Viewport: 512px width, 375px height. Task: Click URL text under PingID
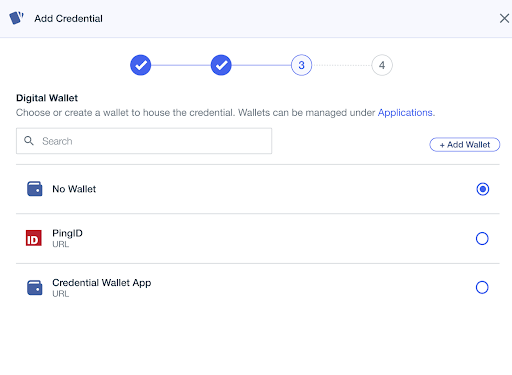[61, 244]
